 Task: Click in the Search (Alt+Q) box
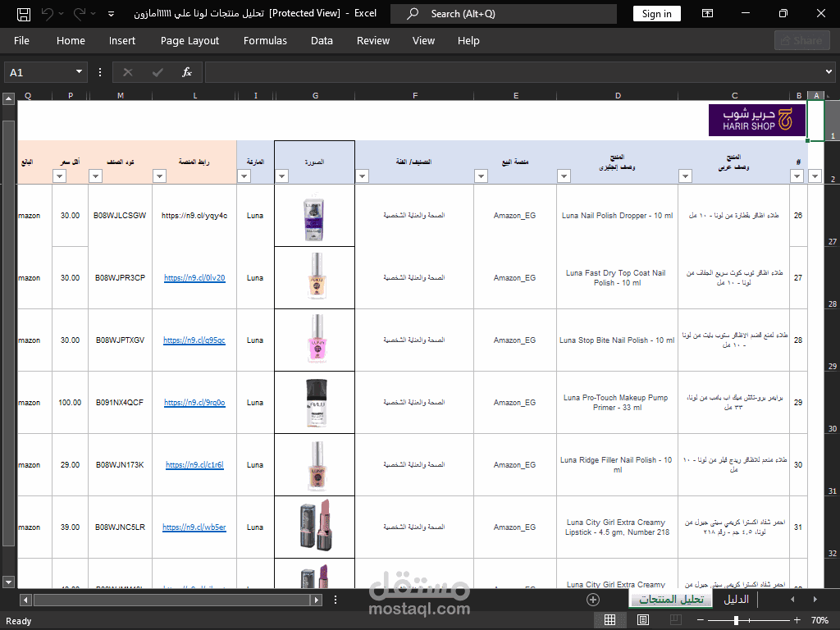pos(504,14)
